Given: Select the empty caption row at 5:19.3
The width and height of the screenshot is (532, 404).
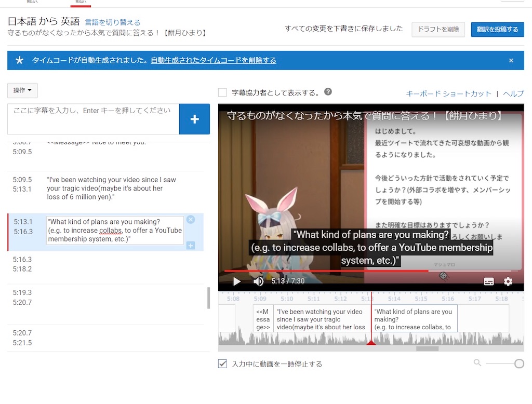Looking at the screenshot, I should click(x=105, y=304).
